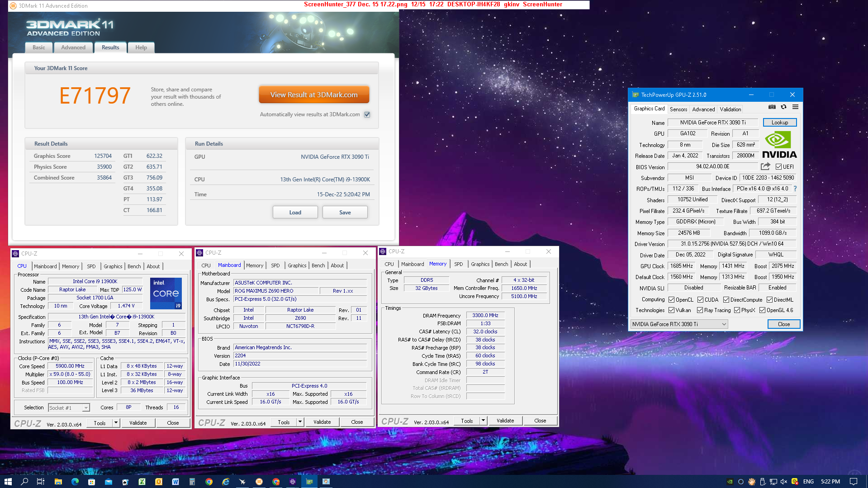Open Tools dropdown arrow in Mainboard window
Screen dimensions: 868x488
[300, 422]
